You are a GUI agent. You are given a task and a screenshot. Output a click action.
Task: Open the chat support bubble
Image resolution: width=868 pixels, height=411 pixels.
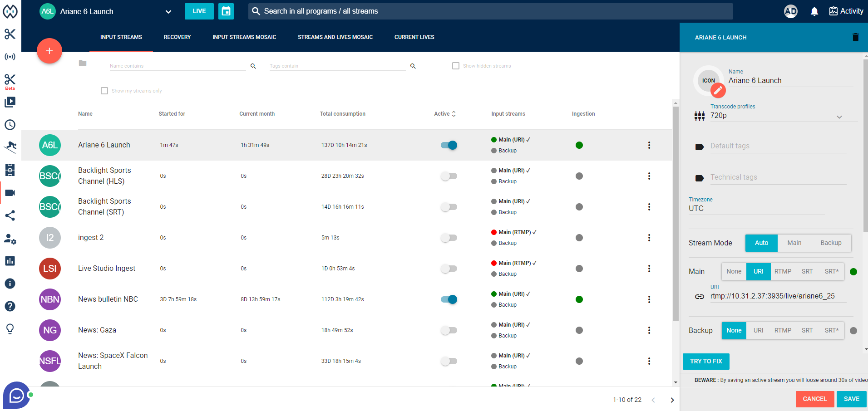pyautogui.click(x=17, y=396)
